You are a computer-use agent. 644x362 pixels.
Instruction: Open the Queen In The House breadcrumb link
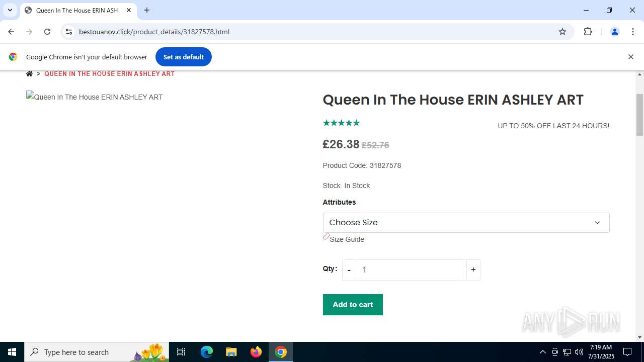click(x=109, y=74)
